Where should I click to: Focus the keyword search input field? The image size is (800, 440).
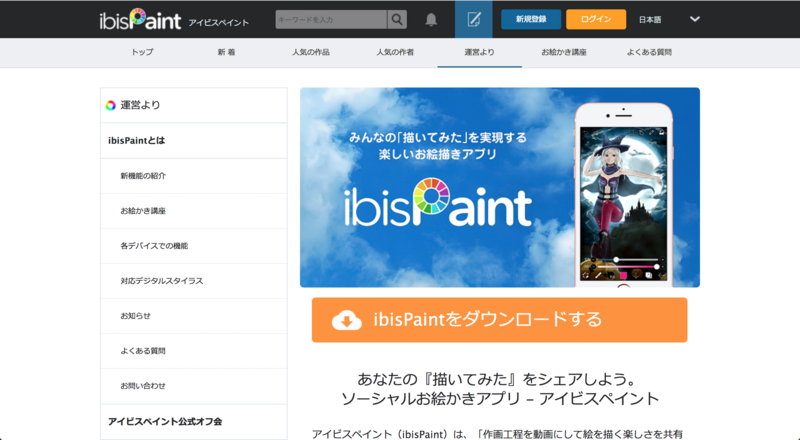coord(331,19)
